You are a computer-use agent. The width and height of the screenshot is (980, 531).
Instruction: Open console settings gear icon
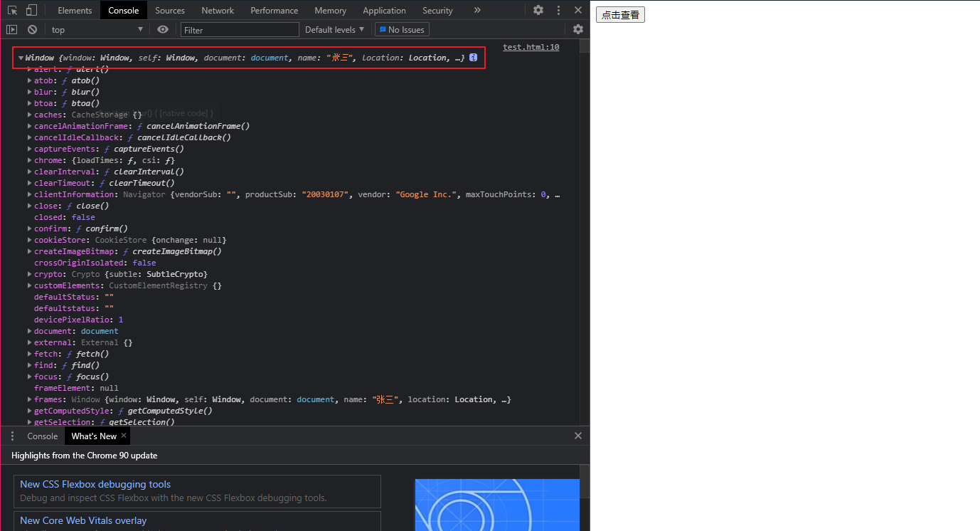[x=578, y=29]
